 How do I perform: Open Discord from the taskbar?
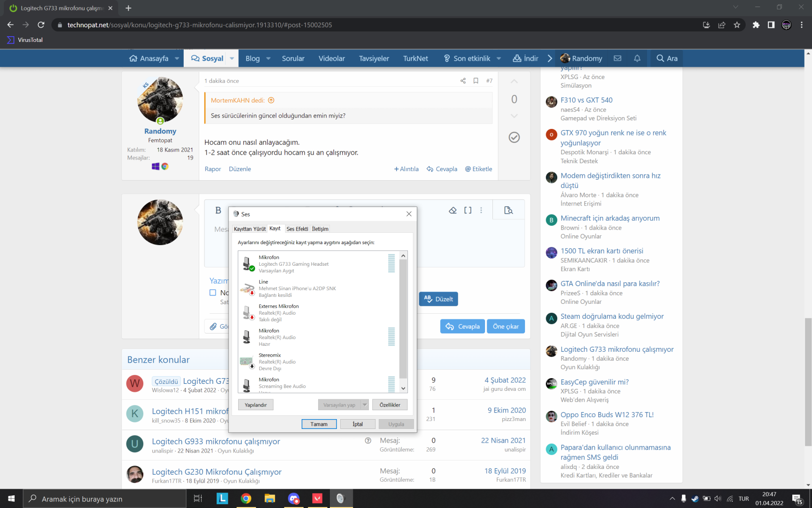coord(294,499)
